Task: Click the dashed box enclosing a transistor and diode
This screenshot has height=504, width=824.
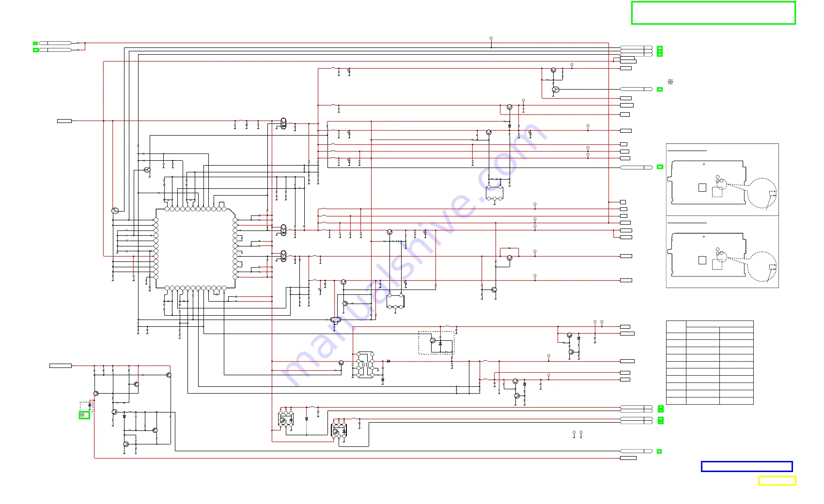Action: [x=436, y=343]
